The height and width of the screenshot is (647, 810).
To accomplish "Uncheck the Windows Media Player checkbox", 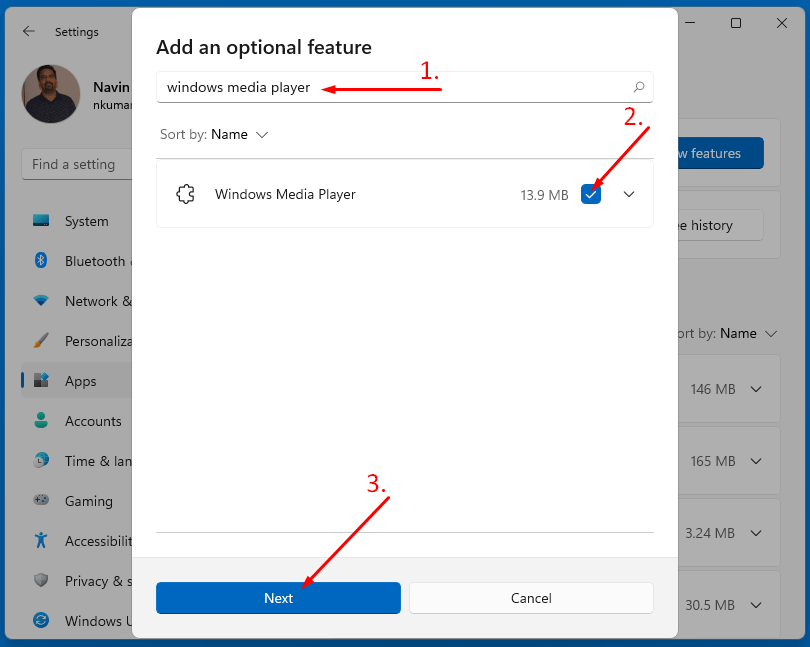I will tap(590, 194).
